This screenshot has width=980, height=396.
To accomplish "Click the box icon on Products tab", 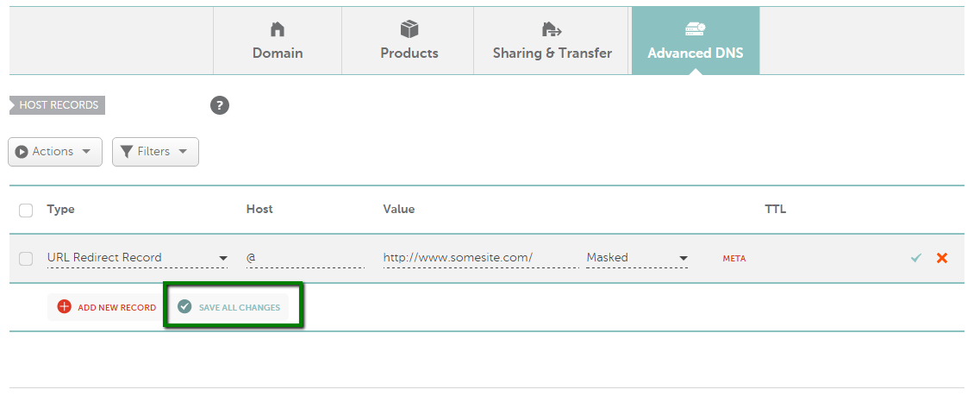I will tap(409, 28).
